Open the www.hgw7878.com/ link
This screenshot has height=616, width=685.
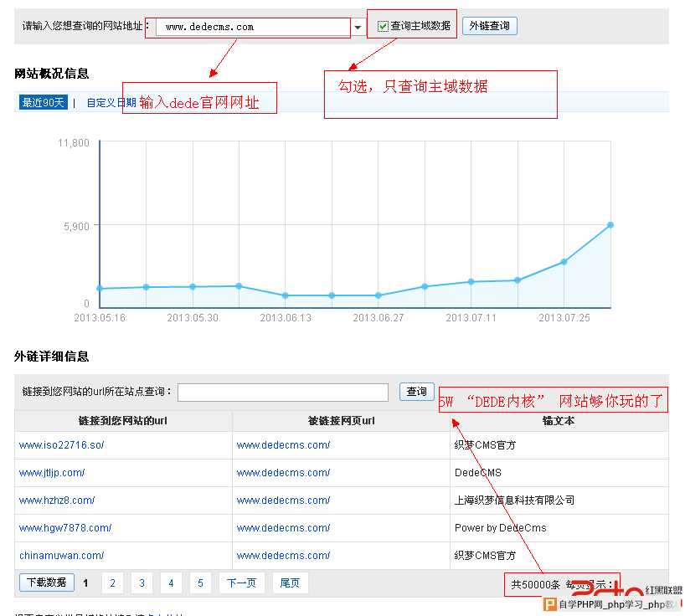65,528
